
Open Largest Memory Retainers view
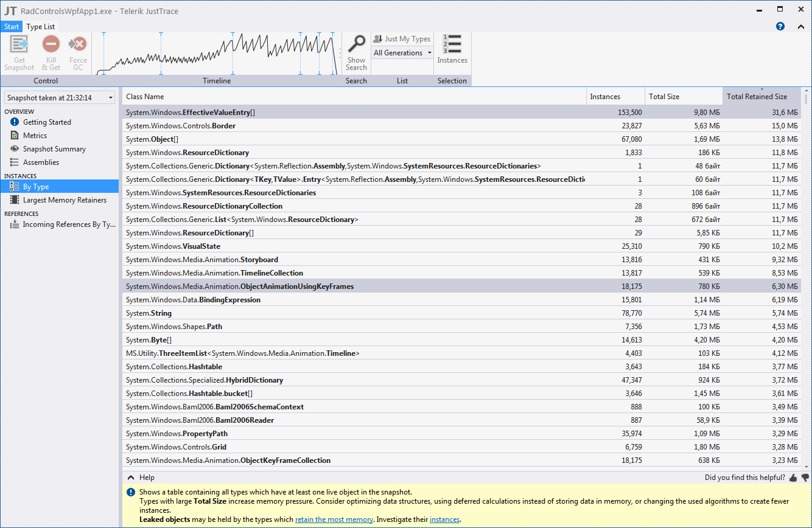(x=64, y=200)
